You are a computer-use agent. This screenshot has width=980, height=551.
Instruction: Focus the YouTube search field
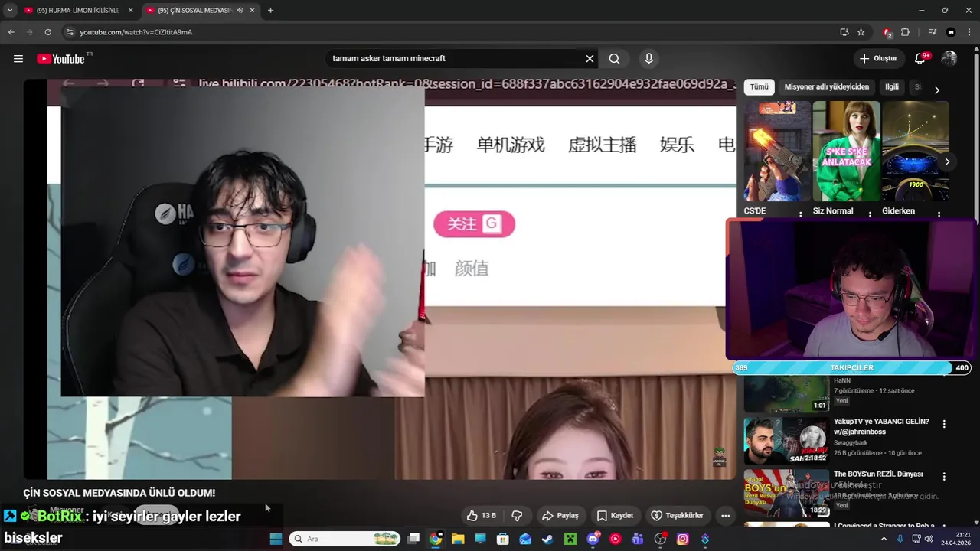[456, 59]
